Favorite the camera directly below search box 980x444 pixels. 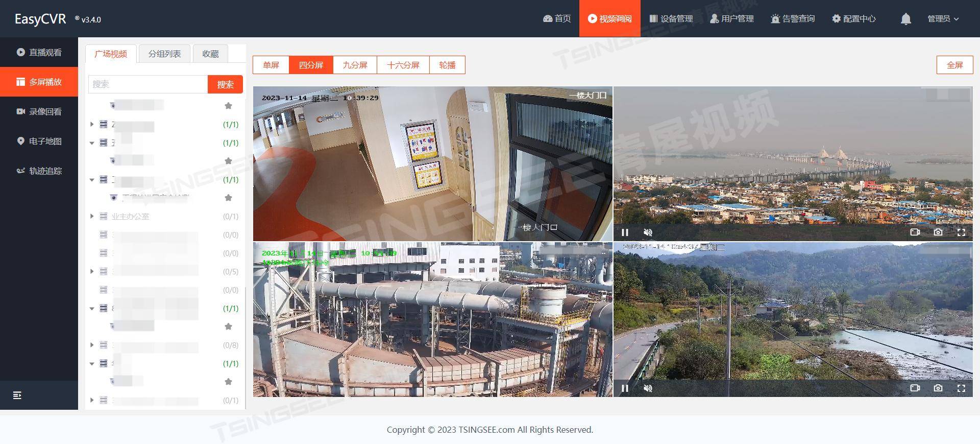[x=229, y=106]
